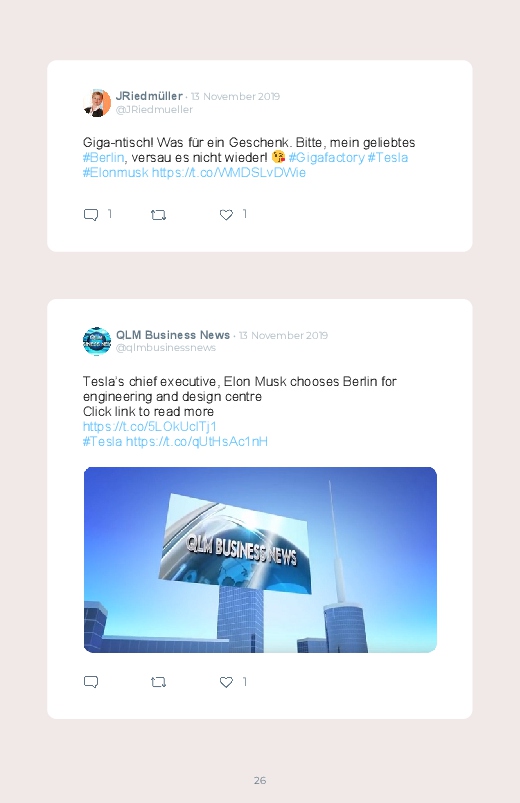Open the #Gigafactory hashtag
Image resolution: width=520 pixels, height=803 pixels.
pos(326,158)
